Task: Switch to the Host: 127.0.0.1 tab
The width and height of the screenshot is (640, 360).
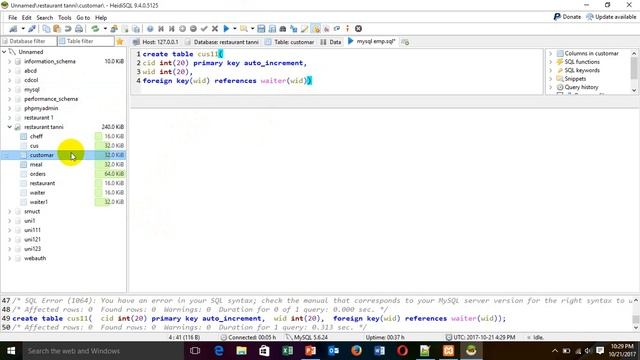Action: click(x=156, y=42)
